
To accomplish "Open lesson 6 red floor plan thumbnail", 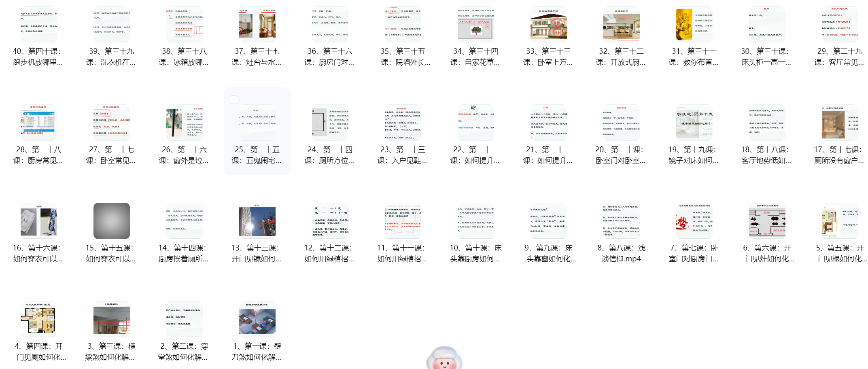I will tap(767, 221).
